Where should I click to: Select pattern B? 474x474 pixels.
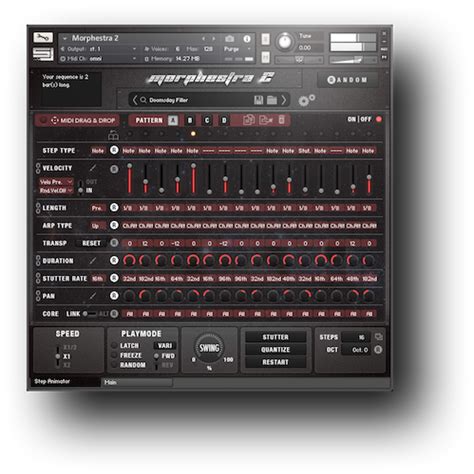[x=190, y=120]
